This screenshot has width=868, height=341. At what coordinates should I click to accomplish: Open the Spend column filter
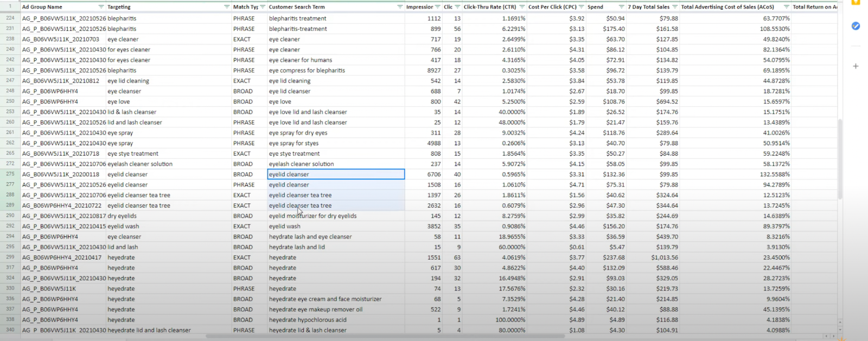[x=621, y=7]
